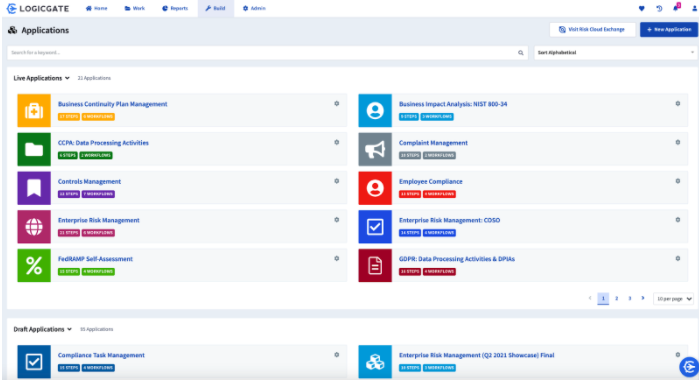Click the blue person icon for Business Impact Analysis
This screenshot has height=380, width=699.
(x=375, y=111)
